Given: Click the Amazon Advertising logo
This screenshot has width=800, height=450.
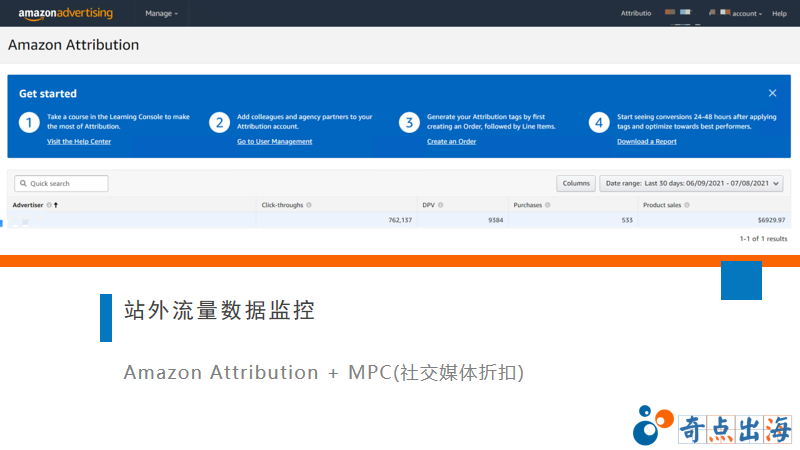Looking at the screenshot, I should 65,13.
